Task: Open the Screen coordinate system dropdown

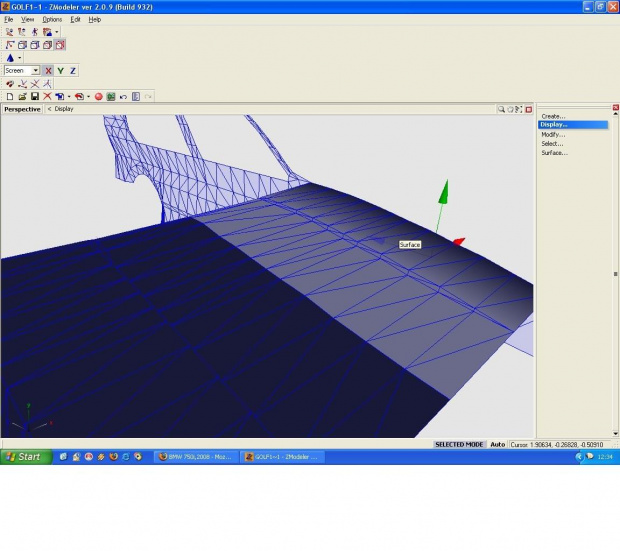Action: pyautogui.click(x=35, y=71)
